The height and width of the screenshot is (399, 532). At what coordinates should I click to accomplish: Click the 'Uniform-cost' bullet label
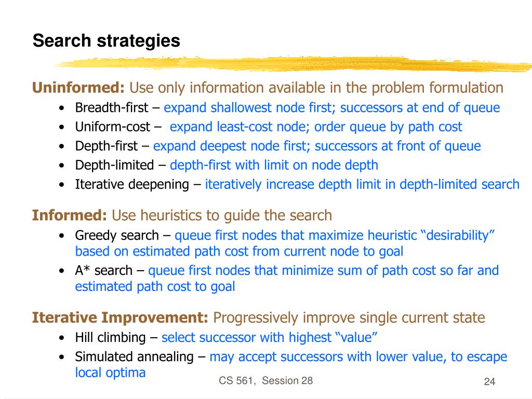(112, 127)
